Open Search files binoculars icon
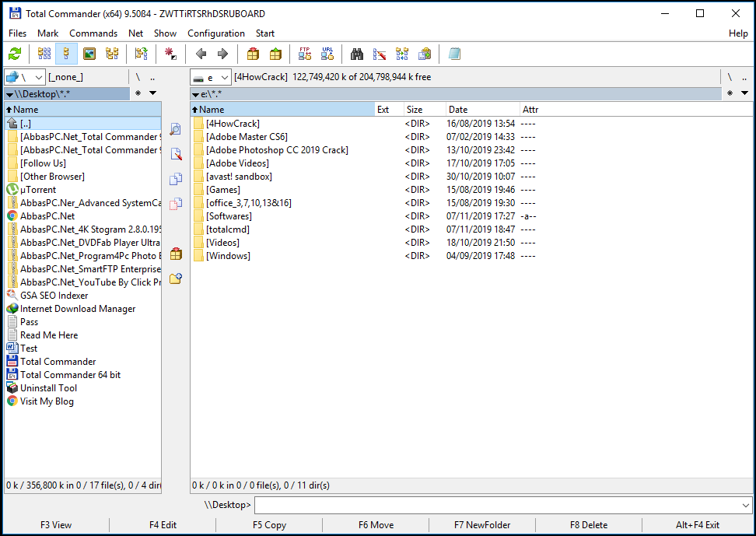The width and height of the screenshot is (756, 536). (x=357, y=54)
